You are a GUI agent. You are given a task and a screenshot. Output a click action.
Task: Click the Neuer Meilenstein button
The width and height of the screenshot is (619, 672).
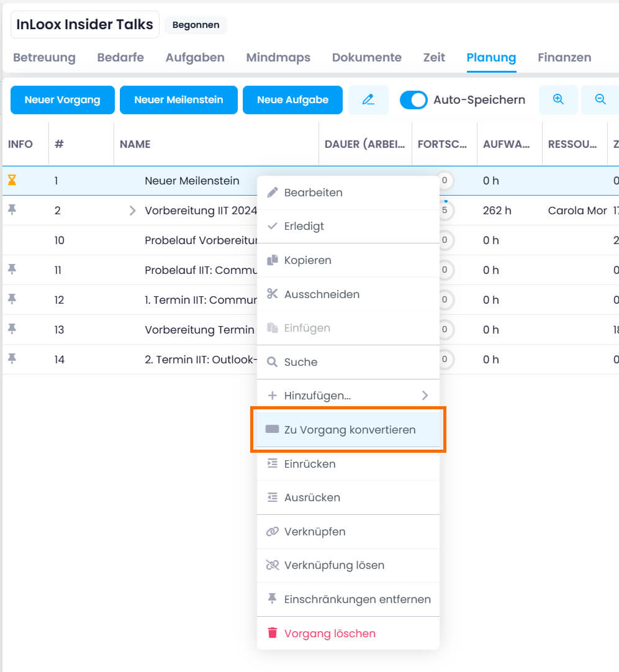tap(179, 100)
